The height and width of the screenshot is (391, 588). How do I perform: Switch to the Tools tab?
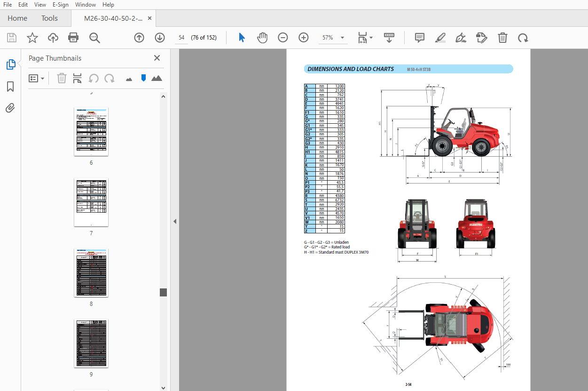point(49,18)
